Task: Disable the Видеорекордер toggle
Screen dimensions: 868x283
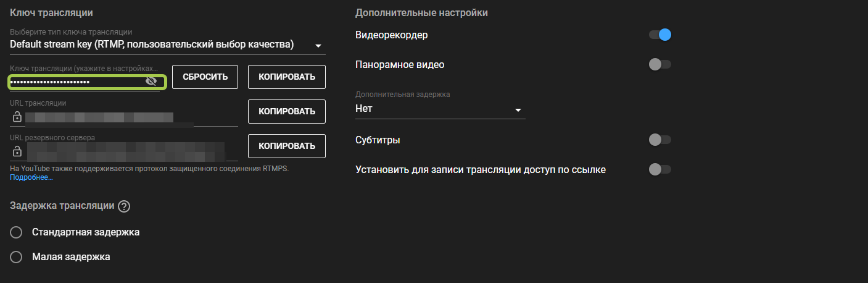Action: pos(659,35)
